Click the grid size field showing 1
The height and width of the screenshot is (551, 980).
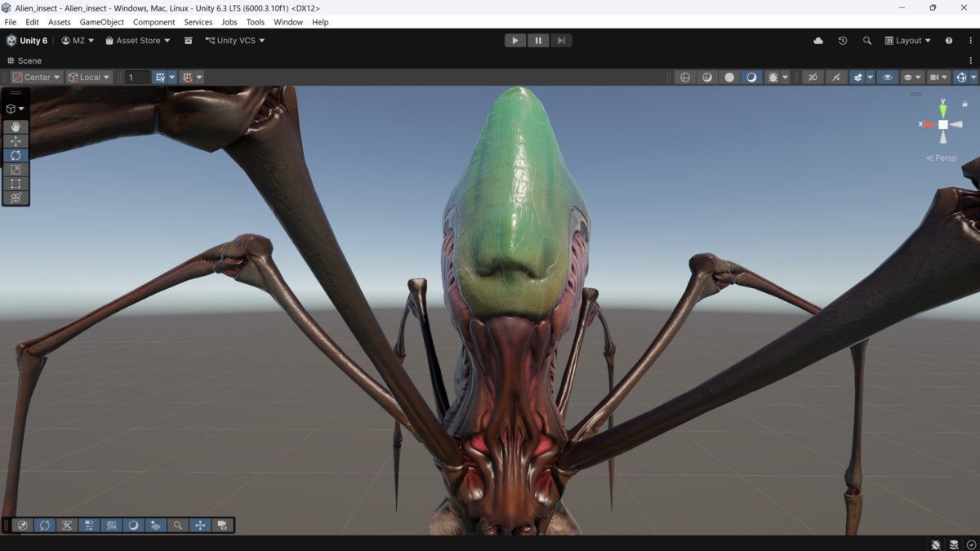point(136,77)
